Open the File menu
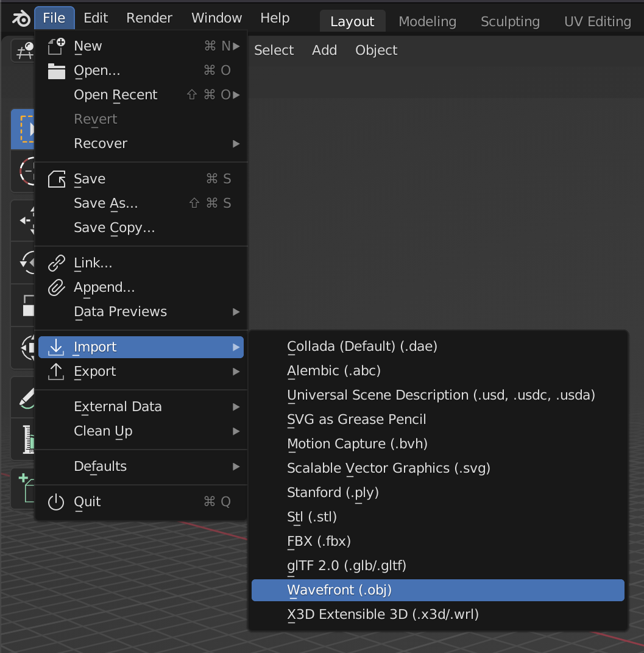644x653 pixels. coord(54,18)
